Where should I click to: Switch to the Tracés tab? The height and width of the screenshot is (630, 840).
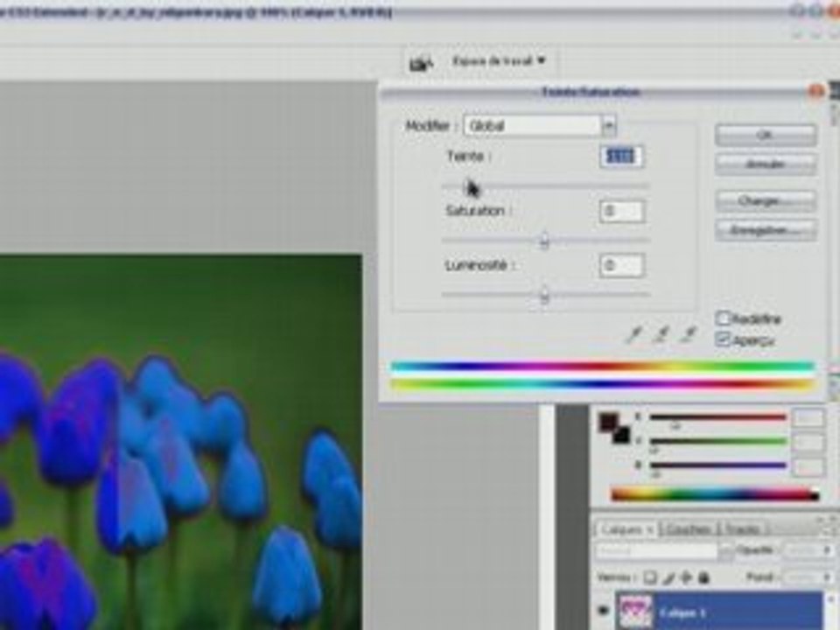click(742, 529)
